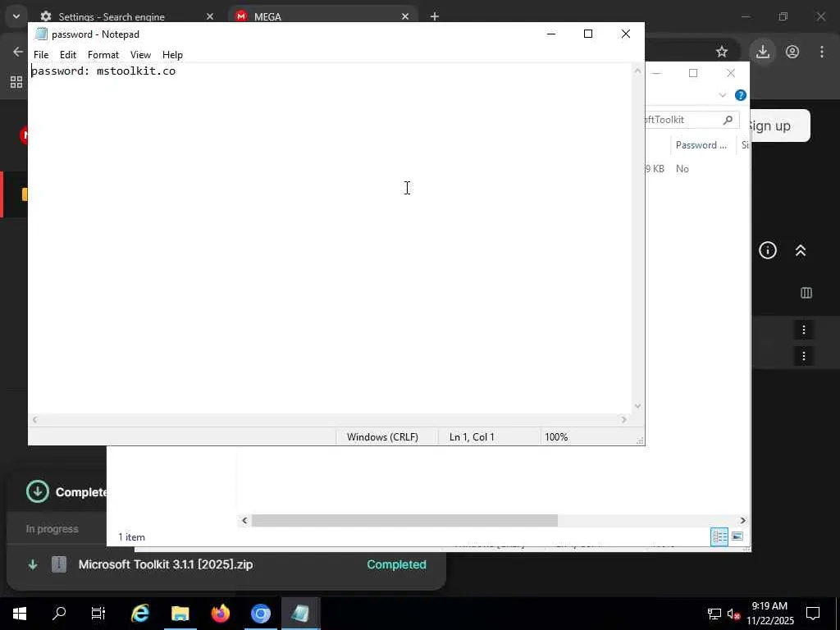Screen dimensions: 840x630
Task: Open second file's three-dot options in MEGA
Action: point(804,356)
